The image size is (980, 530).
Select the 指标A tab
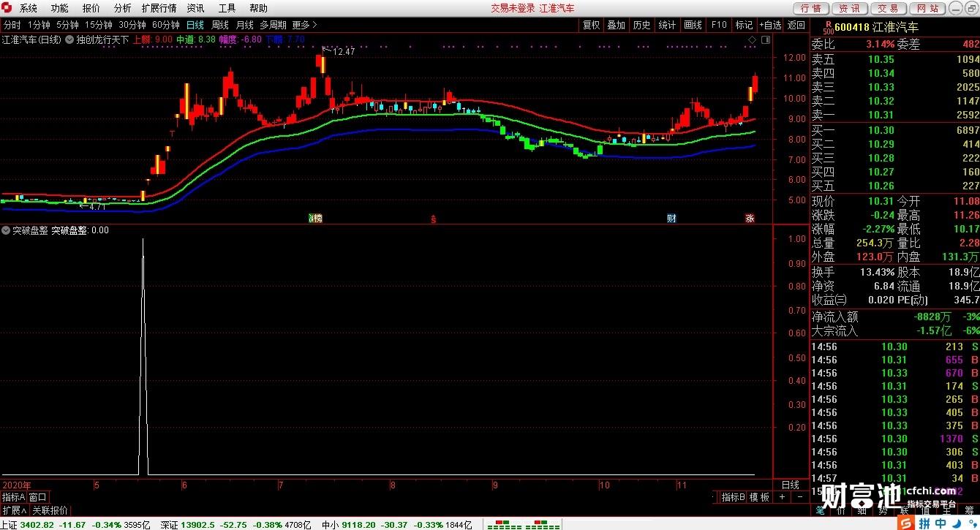point(14,497)
